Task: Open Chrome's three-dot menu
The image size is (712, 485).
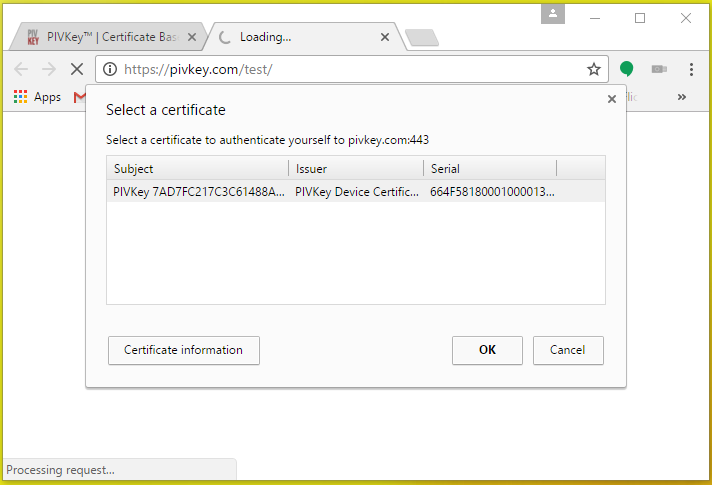Action: point(691,69)
